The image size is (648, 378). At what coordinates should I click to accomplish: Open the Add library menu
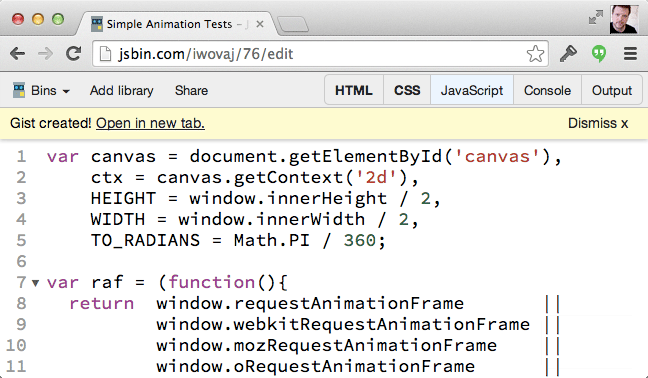click(x=122, y=90)
